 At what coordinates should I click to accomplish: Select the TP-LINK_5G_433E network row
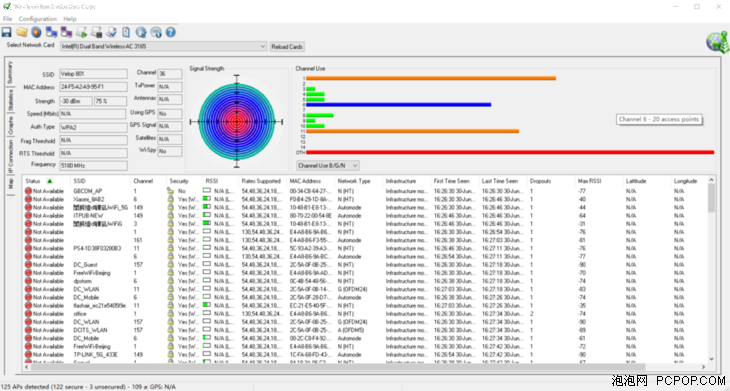coord(365,355)
